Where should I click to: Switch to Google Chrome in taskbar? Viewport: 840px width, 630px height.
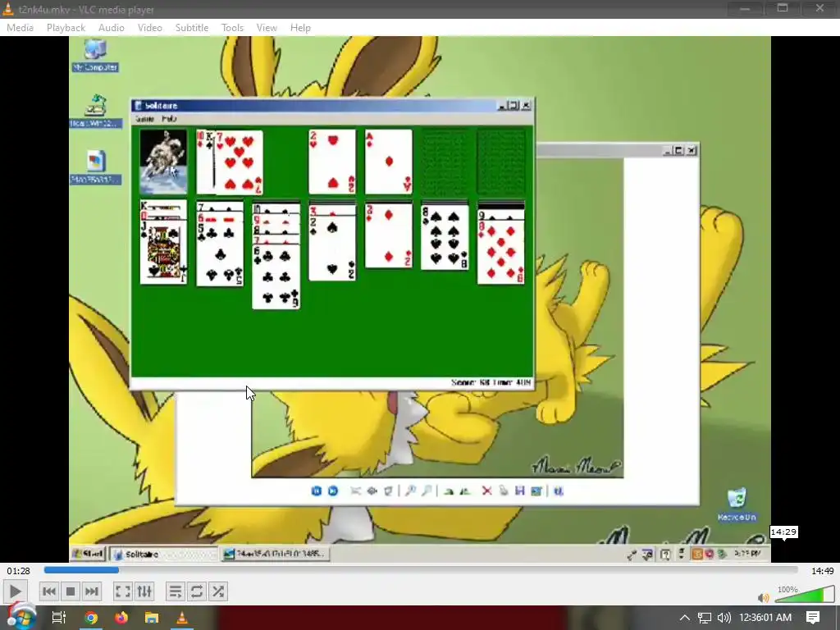(x=91, y=619)
